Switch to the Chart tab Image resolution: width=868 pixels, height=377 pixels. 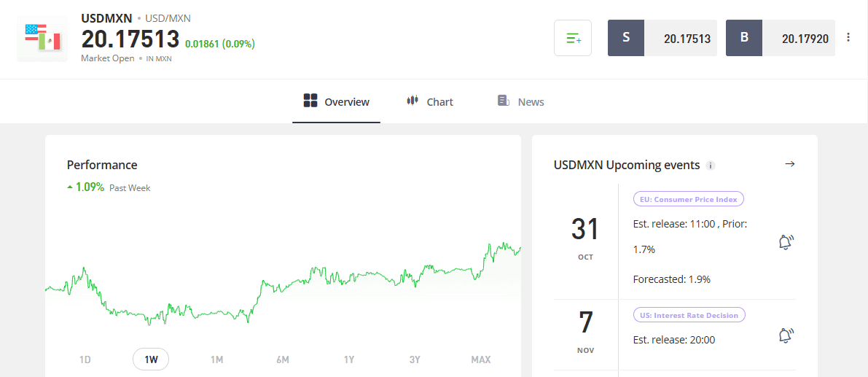click(429, 102)
